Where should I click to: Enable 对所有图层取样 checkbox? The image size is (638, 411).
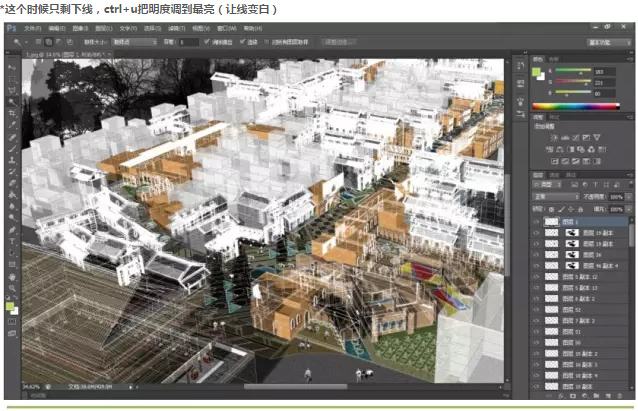[x=267, y=42]
